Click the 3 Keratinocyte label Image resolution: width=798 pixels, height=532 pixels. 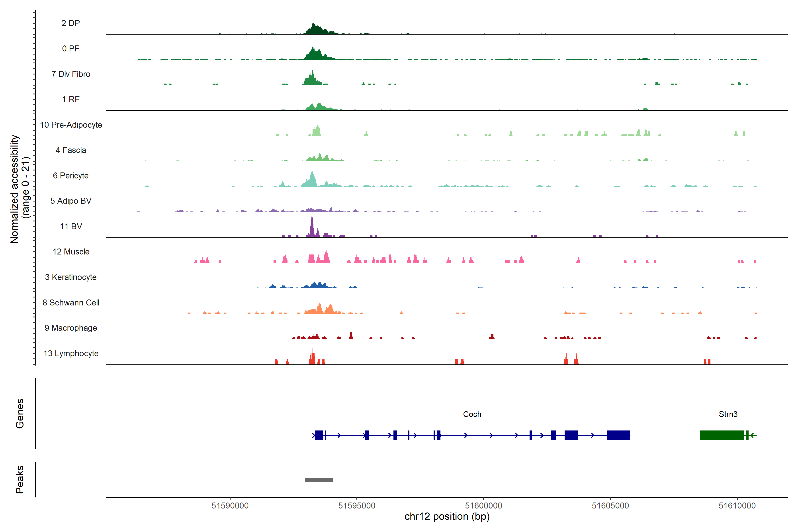70,277
